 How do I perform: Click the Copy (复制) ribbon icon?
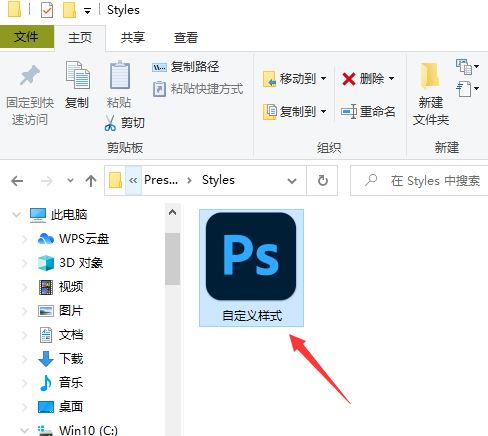point(77,75)
